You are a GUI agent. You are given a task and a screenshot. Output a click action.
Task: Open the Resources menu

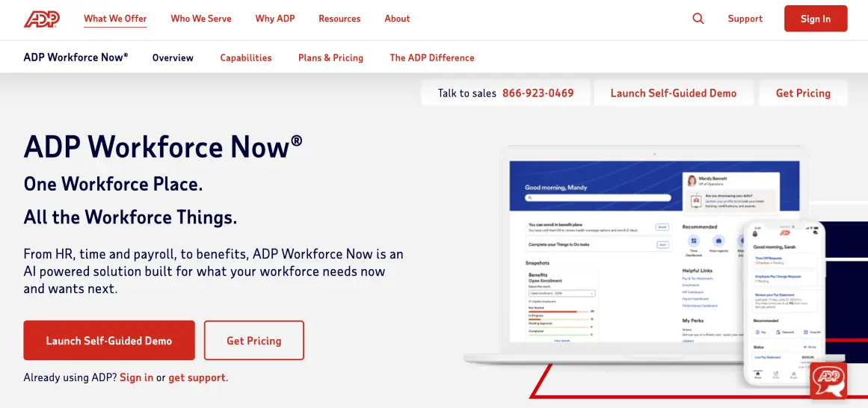pyautogui.click(x=339, y=19)
